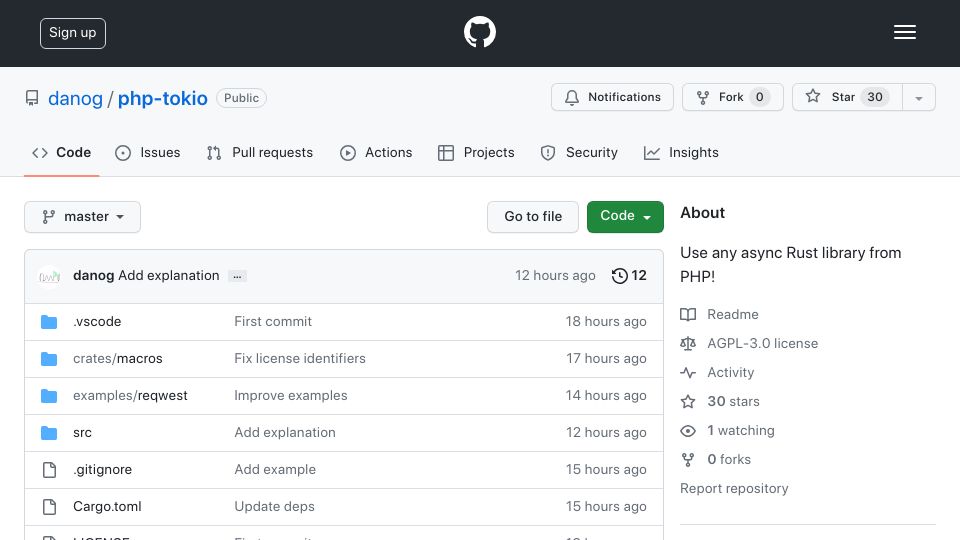View the 12 commits history
The image size is (960, 540).
629,276
